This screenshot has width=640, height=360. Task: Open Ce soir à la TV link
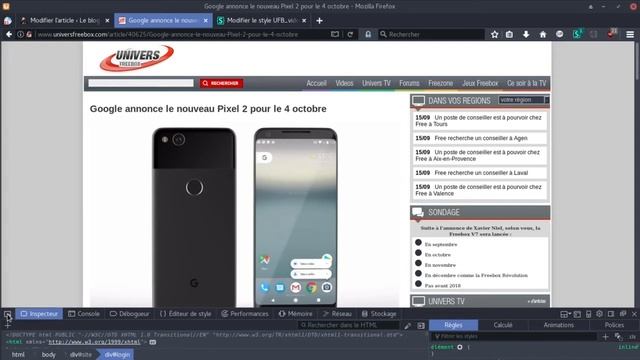tap(527, 83)
